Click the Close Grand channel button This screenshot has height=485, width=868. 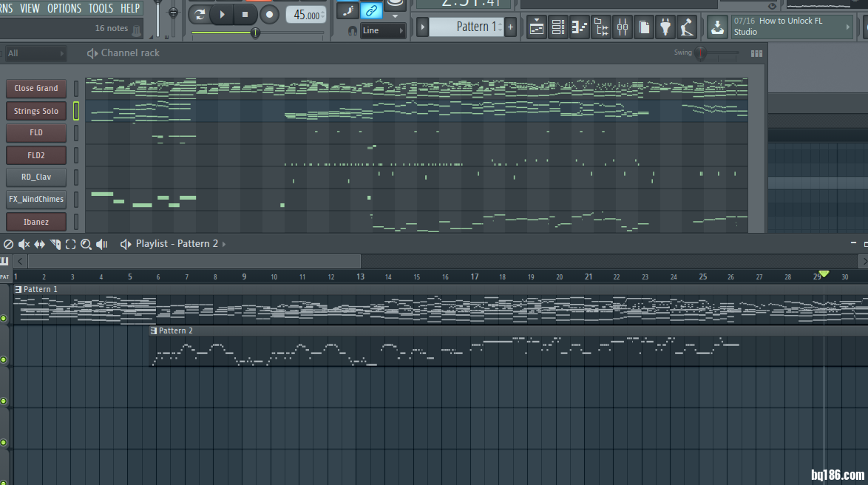click(x=36, y=88)
